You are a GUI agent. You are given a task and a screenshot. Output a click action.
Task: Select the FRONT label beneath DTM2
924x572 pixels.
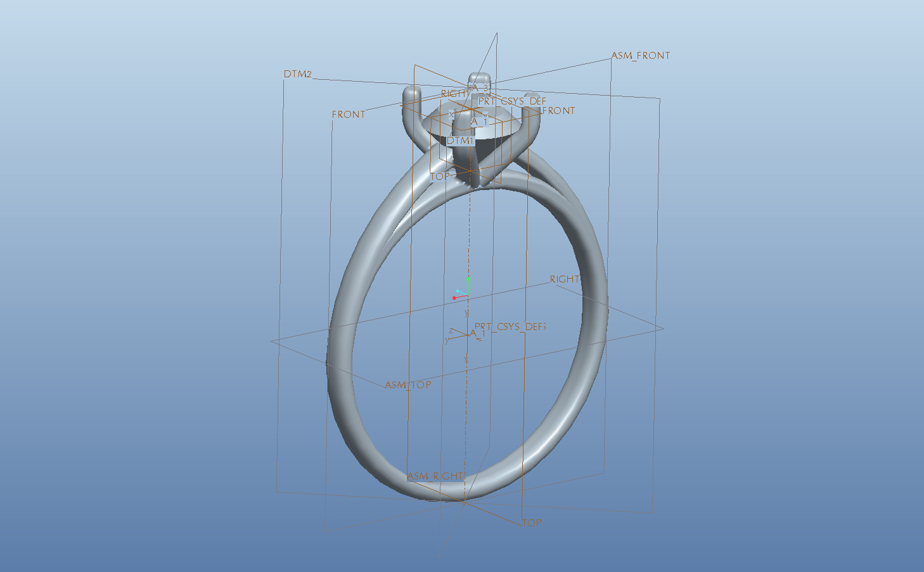[349, 115]
